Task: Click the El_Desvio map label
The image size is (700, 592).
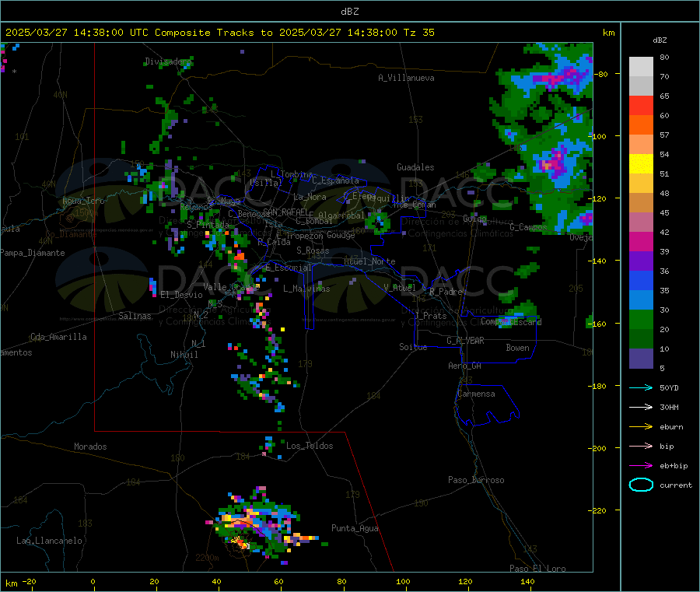Action: (x=181, y=295)
